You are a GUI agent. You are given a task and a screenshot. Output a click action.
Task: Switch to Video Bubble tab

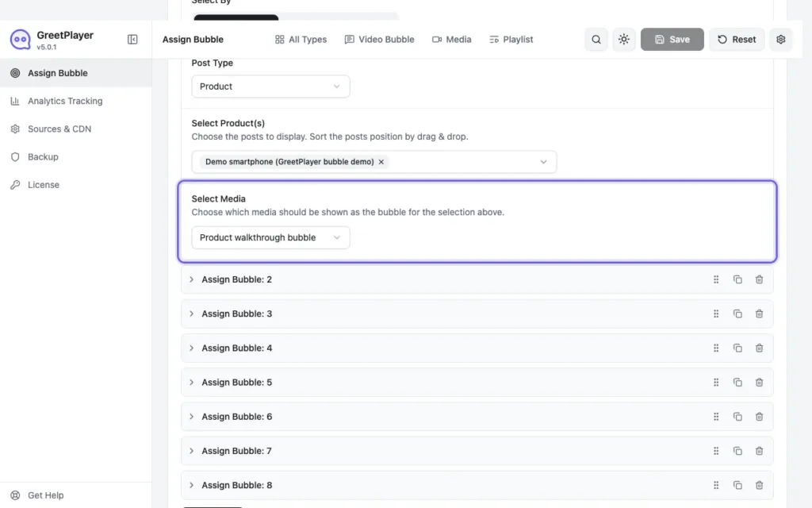(x=380, y=40)
